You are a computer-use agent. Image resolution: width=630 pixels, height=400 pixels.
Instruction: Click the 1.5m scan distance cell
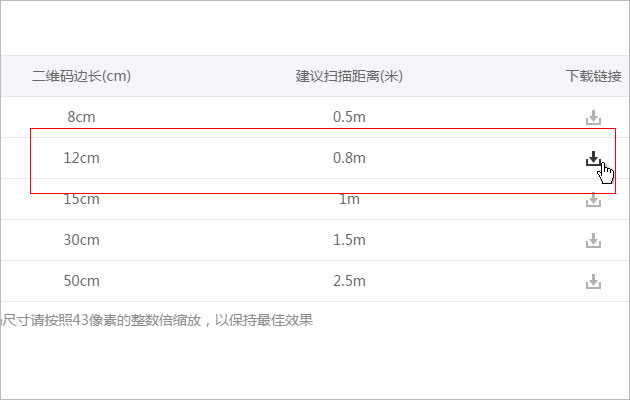[349, 240]
